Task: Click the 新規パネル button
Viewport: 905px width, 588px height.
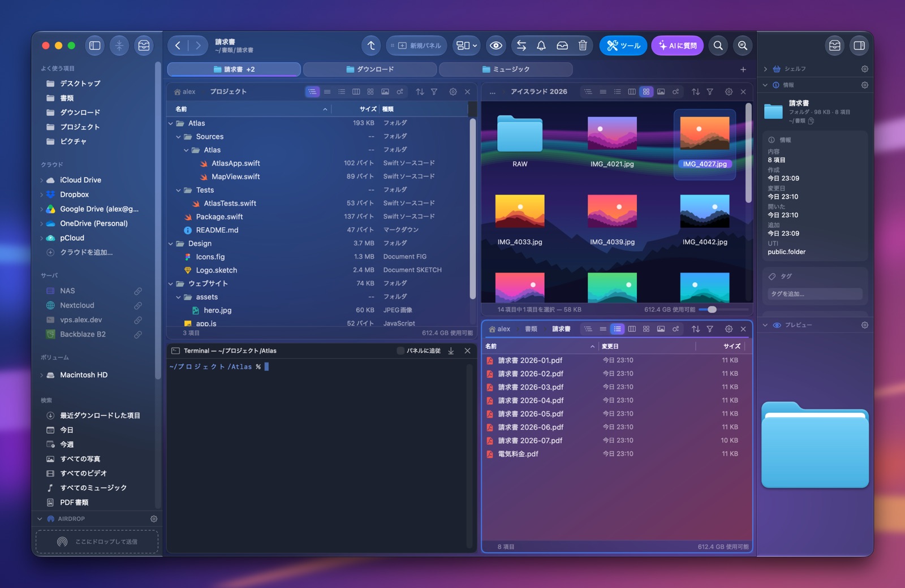Action: 417,46
